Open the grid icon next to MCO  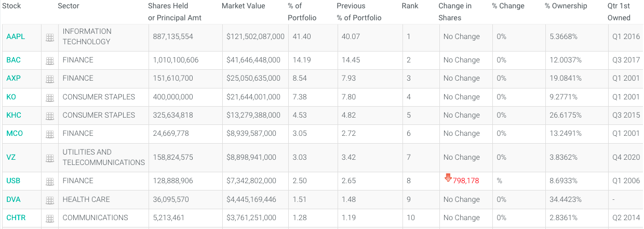[x=50, y=134]
